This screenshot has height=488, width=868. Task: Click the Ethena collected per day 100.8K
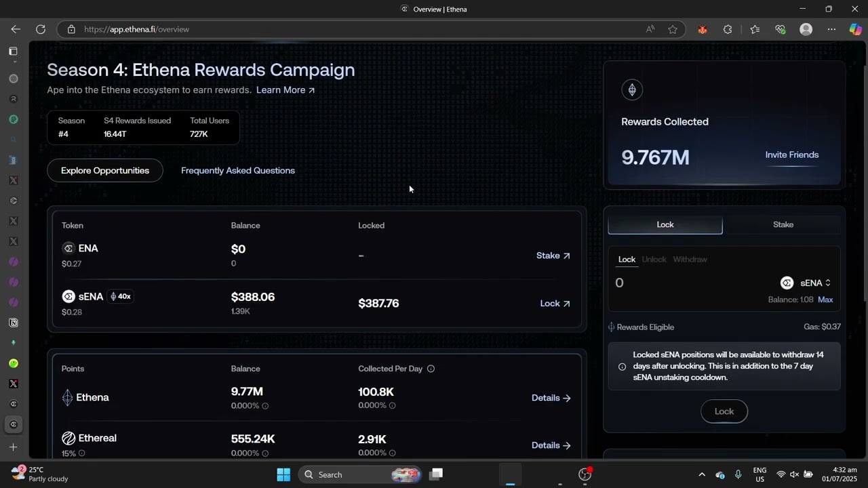click(x=376, y=392)
